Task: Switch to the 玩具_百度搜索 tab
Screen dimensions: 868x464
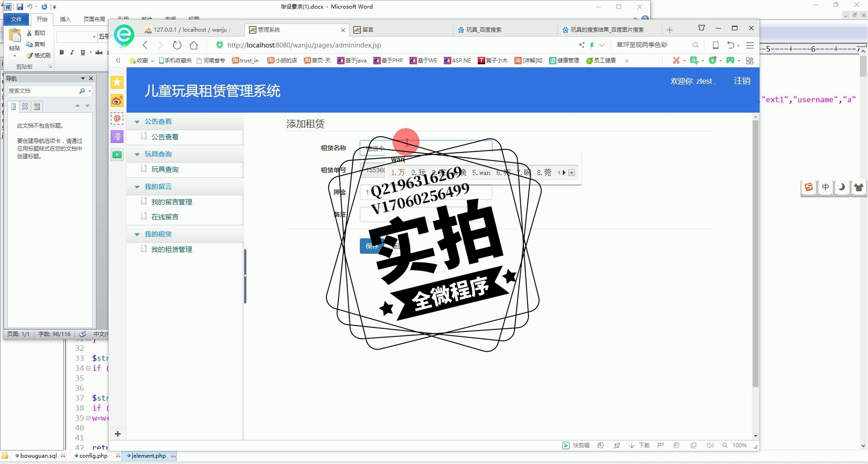Action: pyautogui.click(x=505, y=29)
